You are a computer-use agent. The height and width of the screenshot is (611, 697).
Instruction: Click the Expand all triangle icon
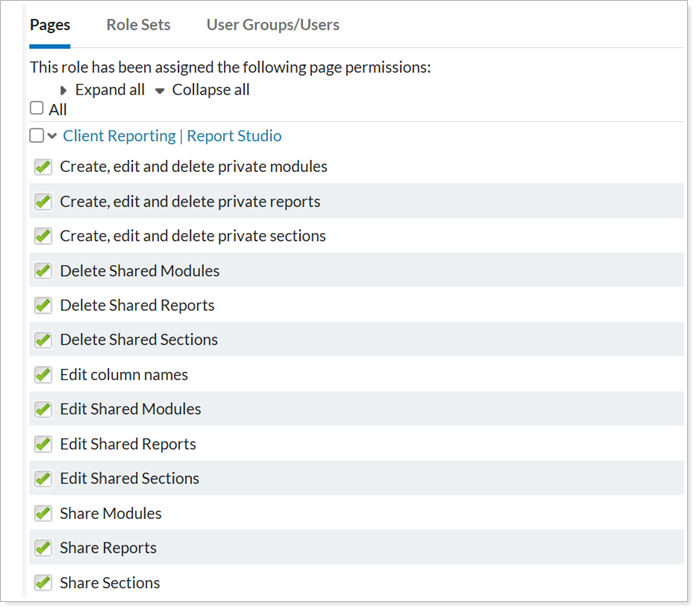click(x=64, y=91)
